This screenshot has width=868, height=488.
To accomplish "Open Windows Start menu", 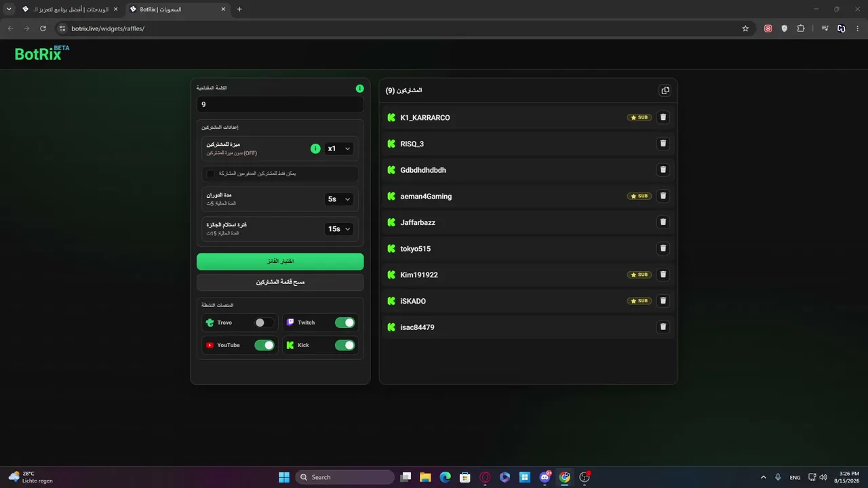I will pos(284,477).
